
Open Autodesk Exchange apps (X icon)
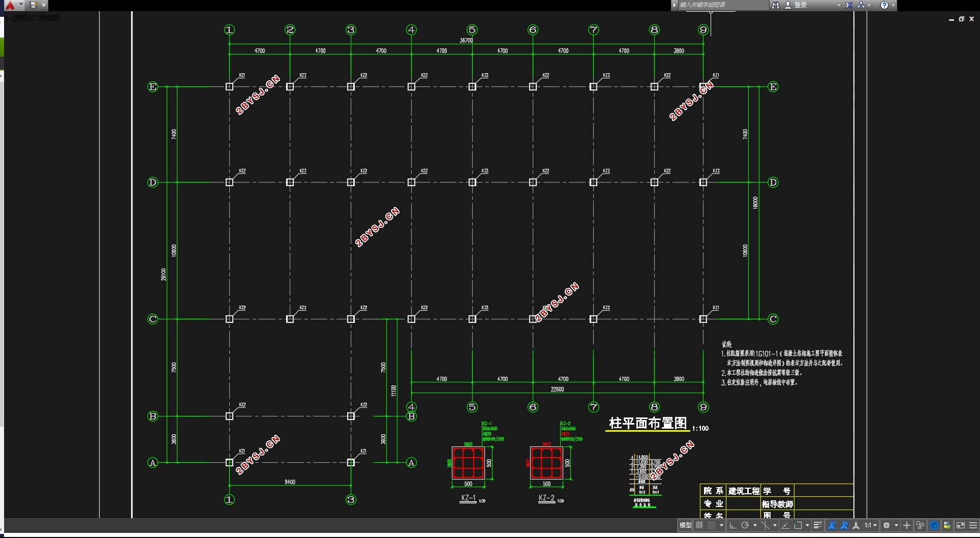point(849,5)
